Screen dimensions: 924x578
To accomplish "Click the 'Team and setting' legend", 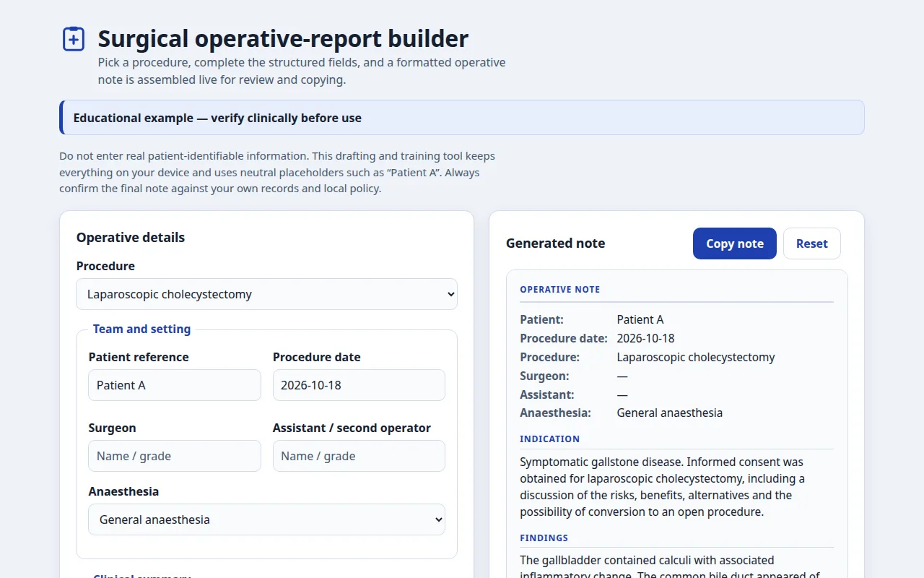I will coord(141,329).
